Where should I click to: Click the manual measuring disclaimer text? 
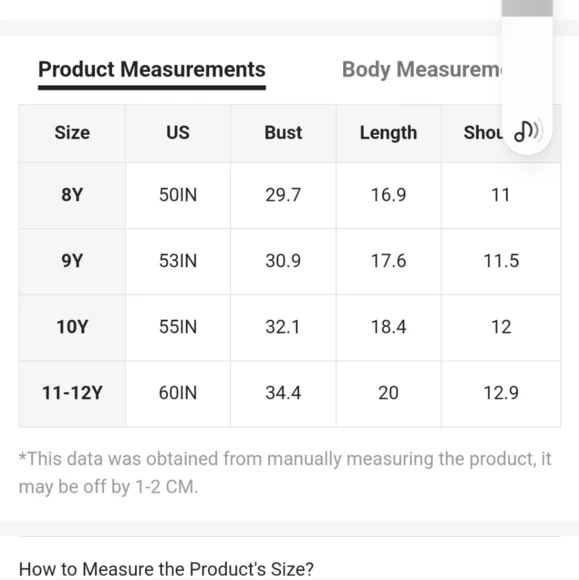285,473
